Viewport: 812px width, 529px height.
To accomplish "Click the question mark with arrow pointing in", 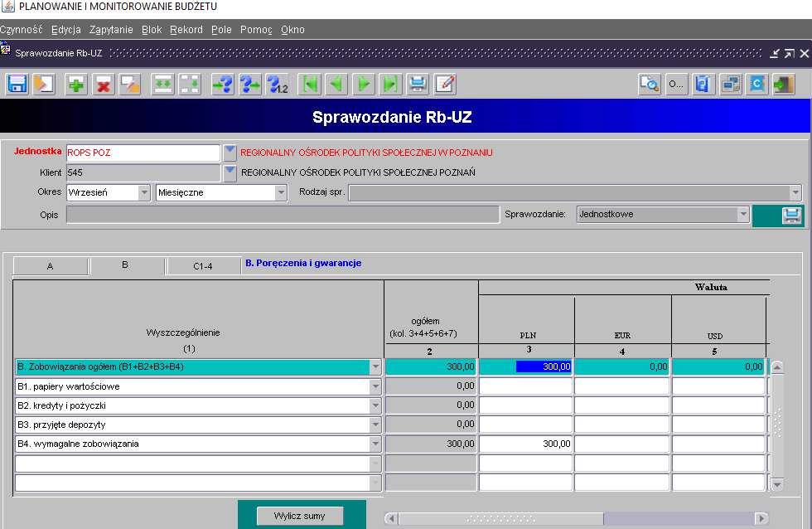I will [223, 84].
